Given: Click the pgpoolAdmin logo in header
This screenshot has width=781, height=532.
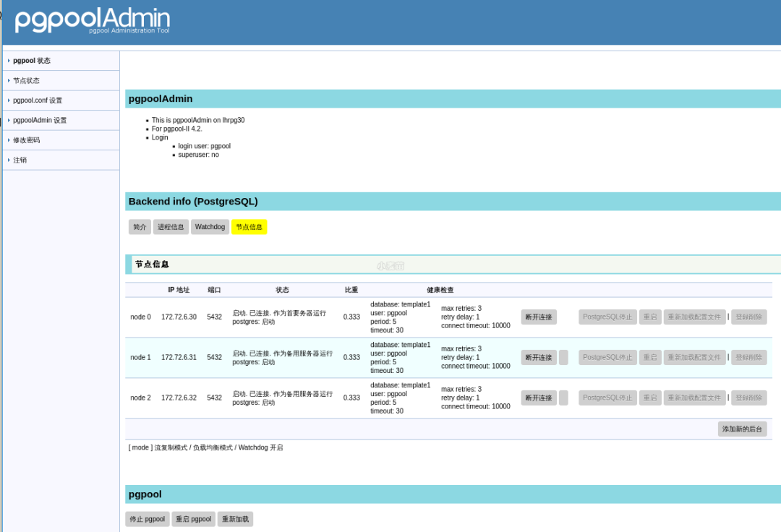Looking at the screenshot, I should point(92,20).
